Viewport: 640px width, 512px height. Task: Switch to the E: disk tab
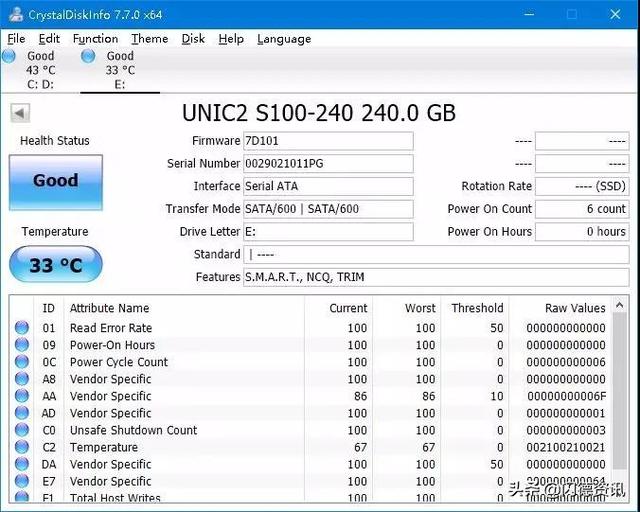pyautogui.click(x=120, y=70)
